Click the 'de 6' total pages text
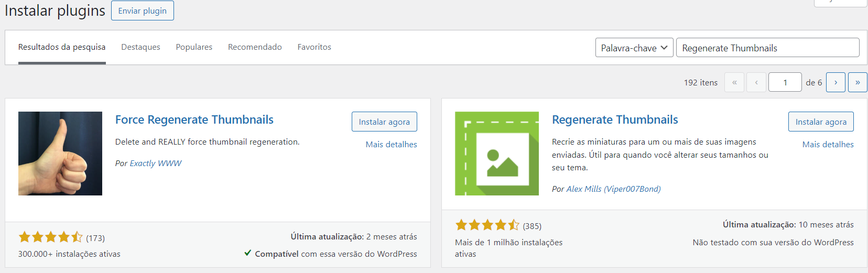This screenshot has width=868, height=273. (814, 83)
